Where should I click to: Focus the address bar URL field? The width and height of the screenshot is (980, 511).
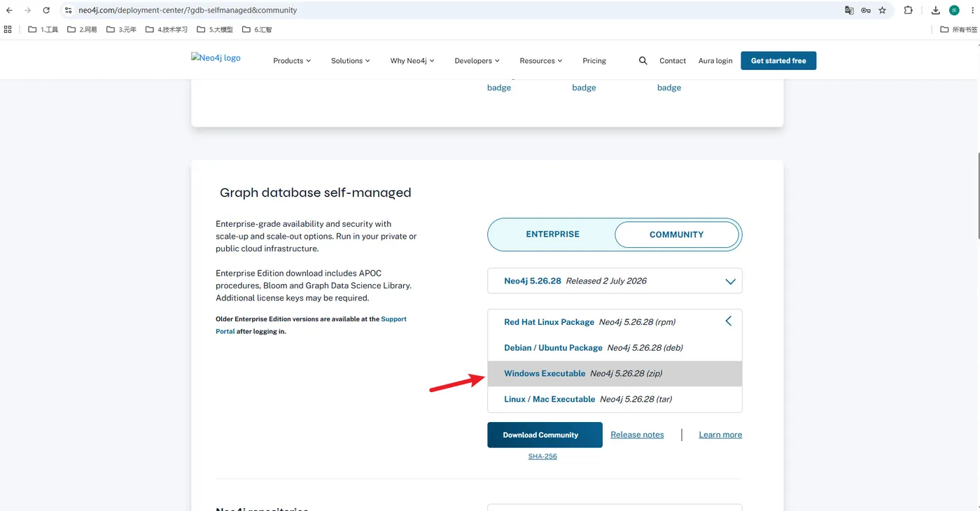[448, 10]
